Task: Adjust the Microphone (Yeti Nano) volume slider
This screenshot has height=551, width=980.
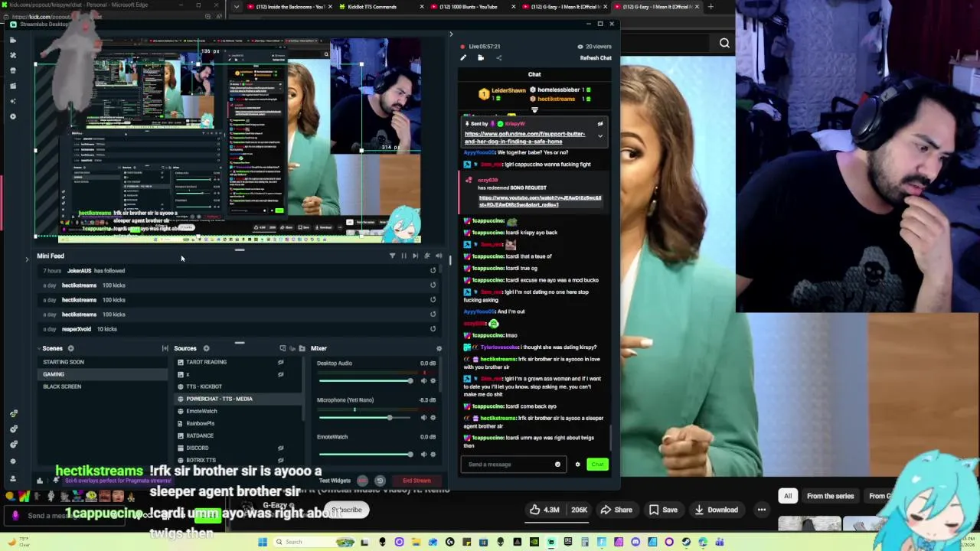Action: [366, 417]
